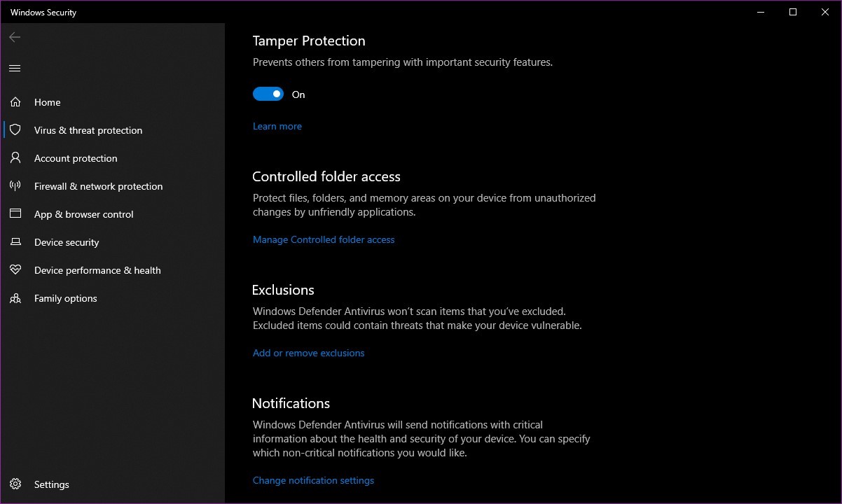Image resolution: width=842 pixels, height=504 pixels.
Task: Turn off the Tamper Protection toggle
Action: 268,94
